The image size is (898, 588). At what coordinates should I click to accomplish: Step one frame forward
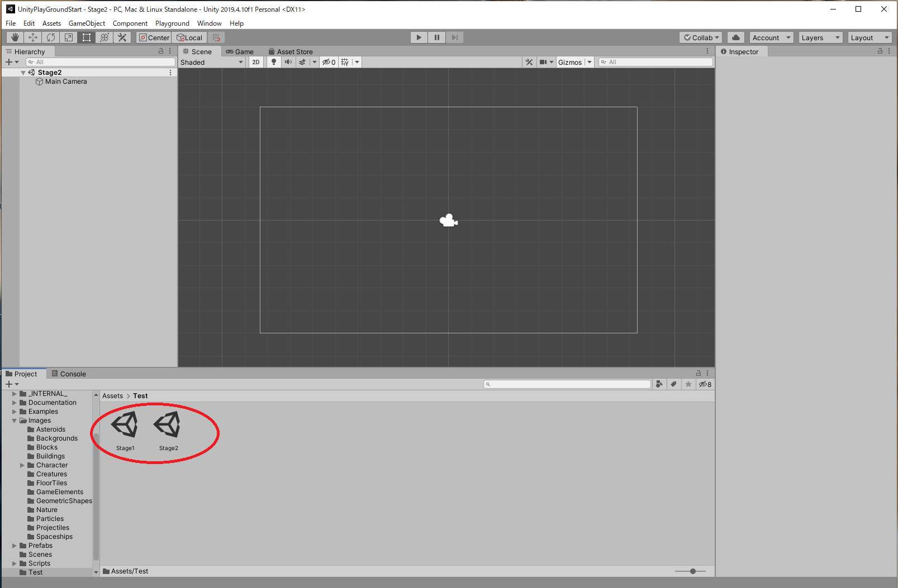[455, 37]
